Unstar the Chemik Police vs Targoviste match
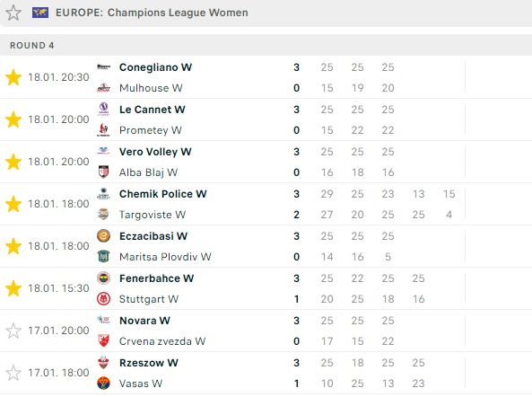The image size is (532, 397). (x=13, y=204)
